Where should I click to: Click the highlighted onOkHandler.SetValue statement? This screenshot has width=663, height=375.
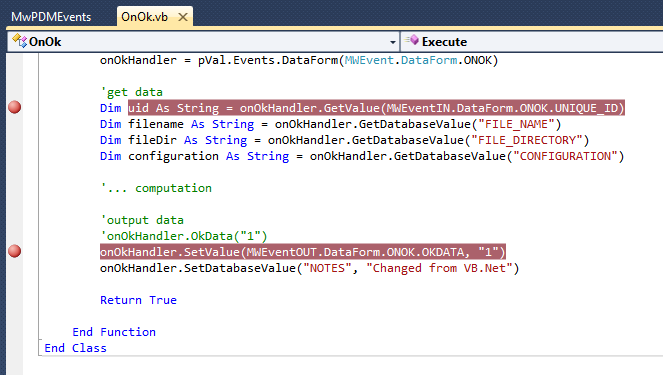[x=303, y=252]
